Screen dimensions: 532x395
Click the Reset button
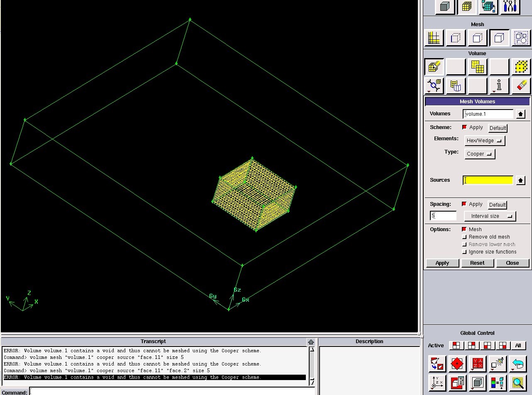477,263
